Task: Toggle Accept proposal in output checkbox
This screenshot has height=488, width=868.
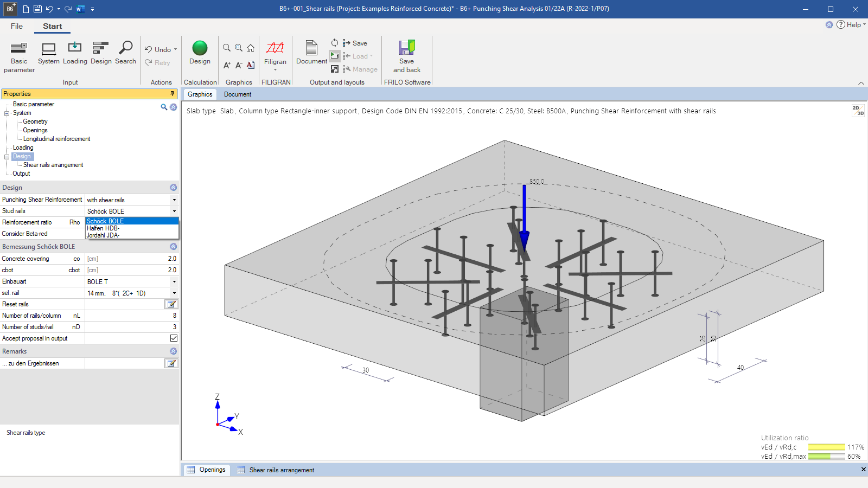Action: click(174, 338)
